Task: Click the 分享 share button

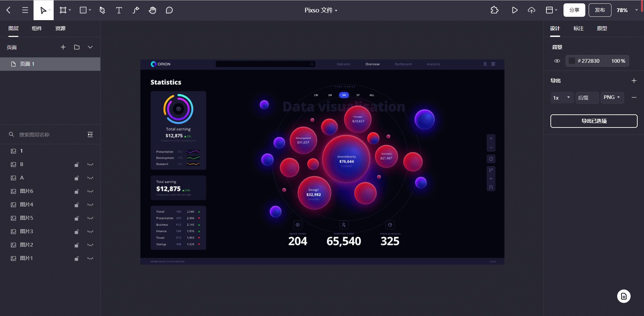Action: 574,10
